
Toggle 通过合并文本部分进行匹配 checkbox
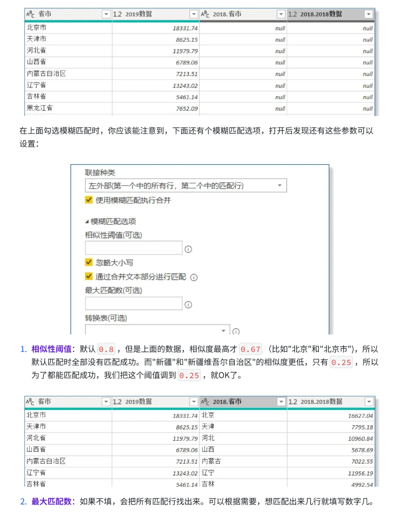pyautogui.click(x=89, y=276)
